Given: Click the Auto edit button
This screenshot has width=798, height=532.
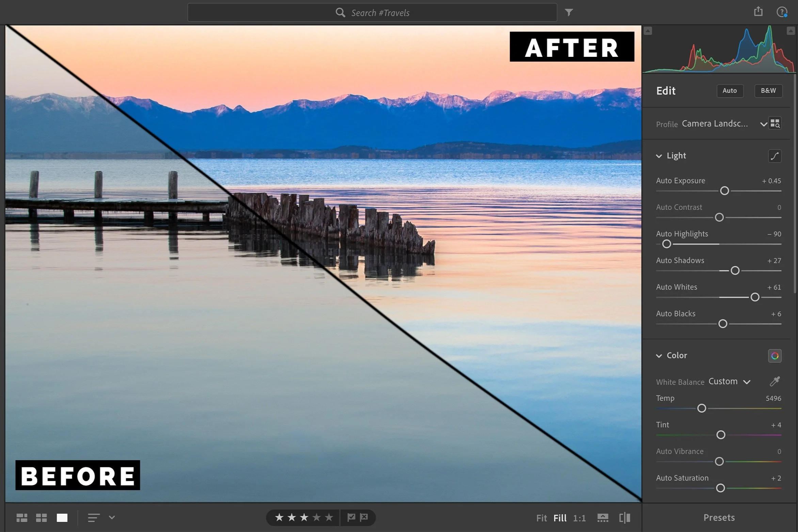Looking at the screenshot, I should pyautogui.click(x=730, y=91).
